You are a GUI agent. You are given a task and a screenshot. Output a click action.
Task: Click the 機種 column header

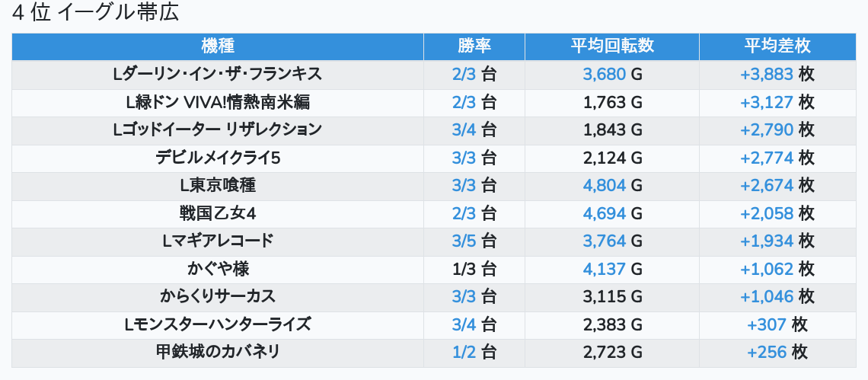point(218,46)
